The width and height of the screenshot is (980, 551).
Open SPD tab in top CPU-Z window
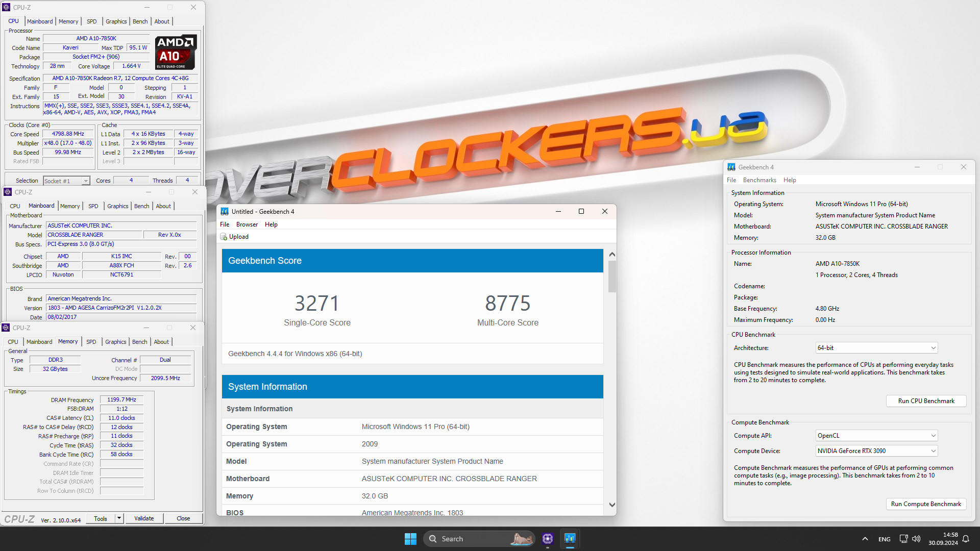(x=92, y=21)
